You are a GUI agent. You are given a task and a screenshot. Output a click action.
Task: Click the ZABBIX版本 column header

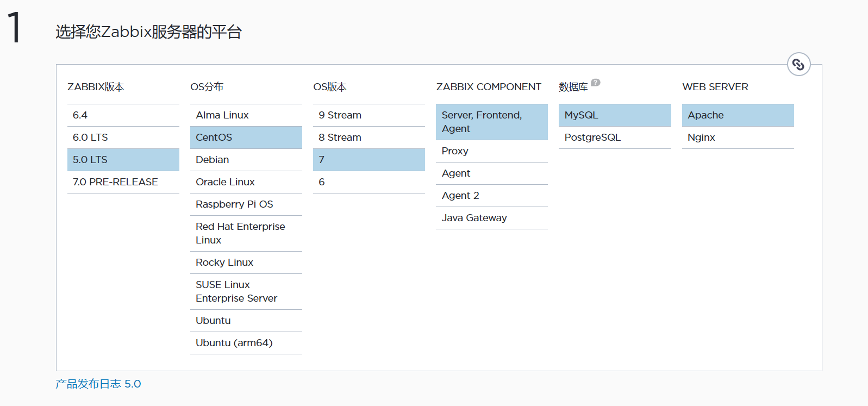96,87
